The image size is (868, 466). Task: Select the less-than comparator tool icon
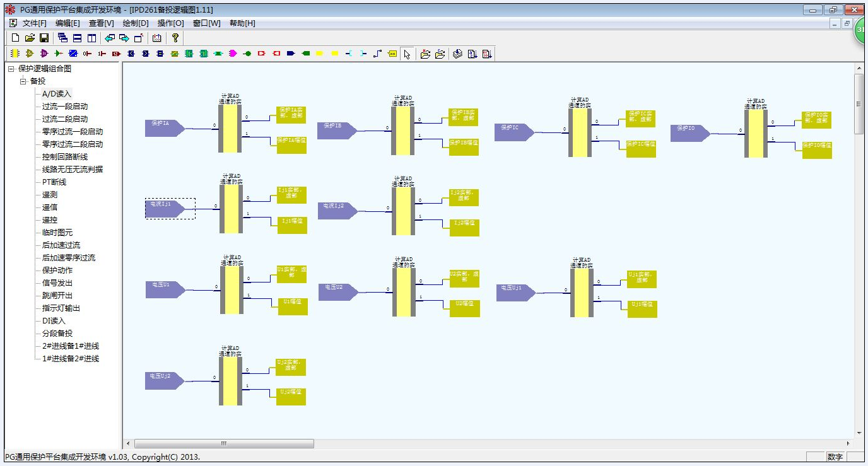click(131, 54)
